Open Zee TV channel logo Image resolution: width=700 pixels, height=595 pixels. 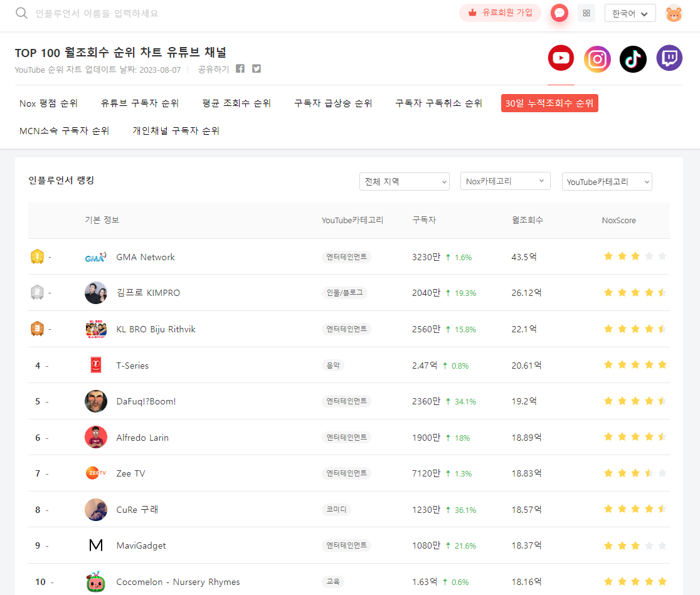click(95, 473)
